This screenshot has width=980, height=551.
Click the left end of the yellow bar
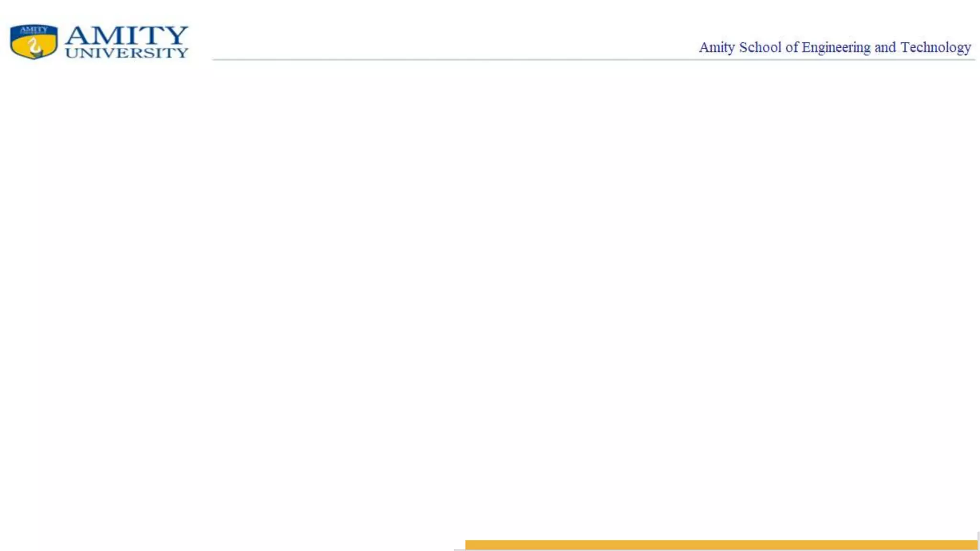470,545
